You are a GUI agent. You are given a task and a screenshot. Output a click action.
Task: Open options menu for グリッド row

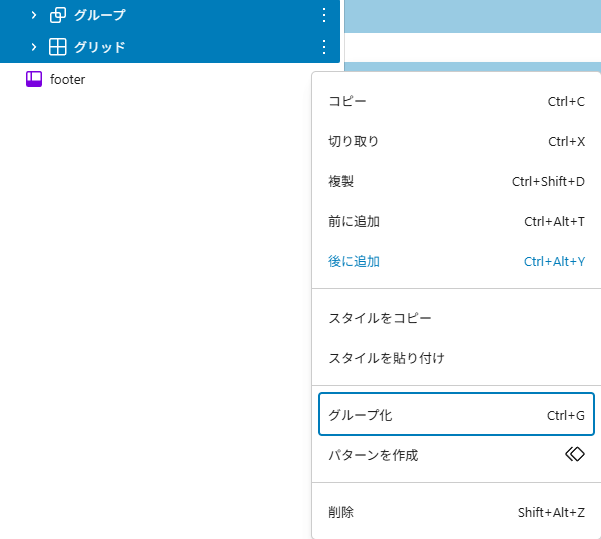click(324, 47)
